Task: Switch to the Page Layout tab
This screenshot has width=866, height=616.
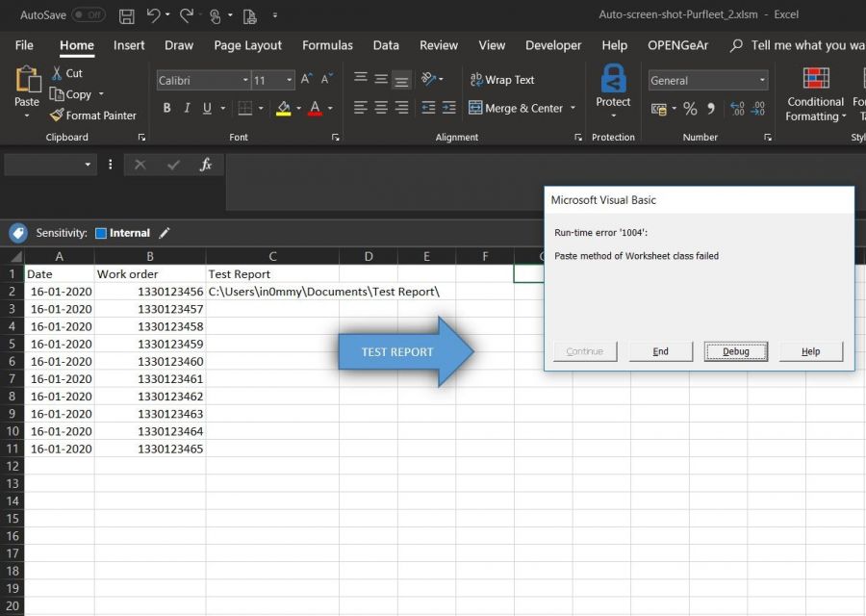Action: pos(247,45)
